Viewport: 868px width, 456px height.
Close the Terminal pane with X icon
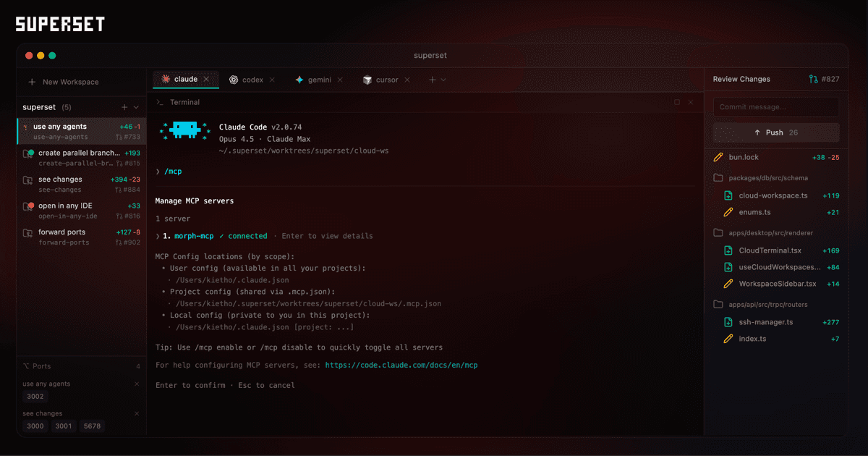click(x=691, y=103)
